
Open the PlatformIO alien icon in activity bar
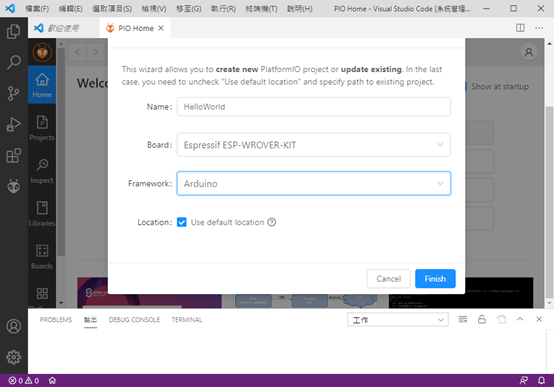tap(13, 186)
